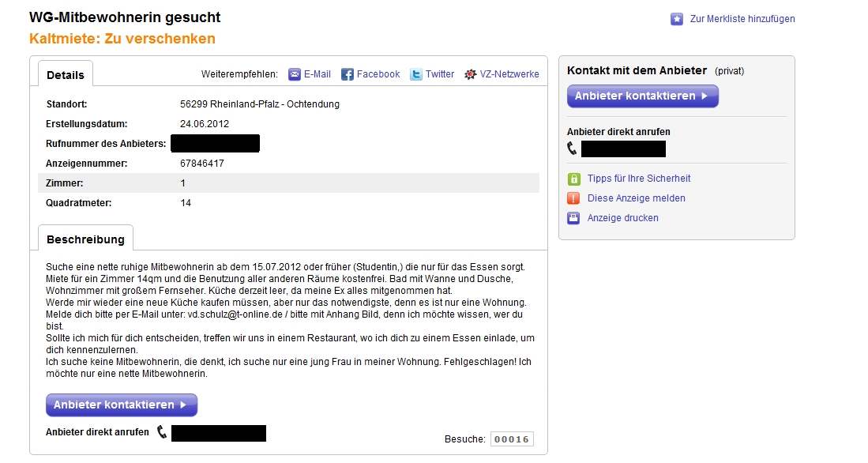Click the E-Mail envelope icon
868x463 pixels.
click(x=295, y=74)
